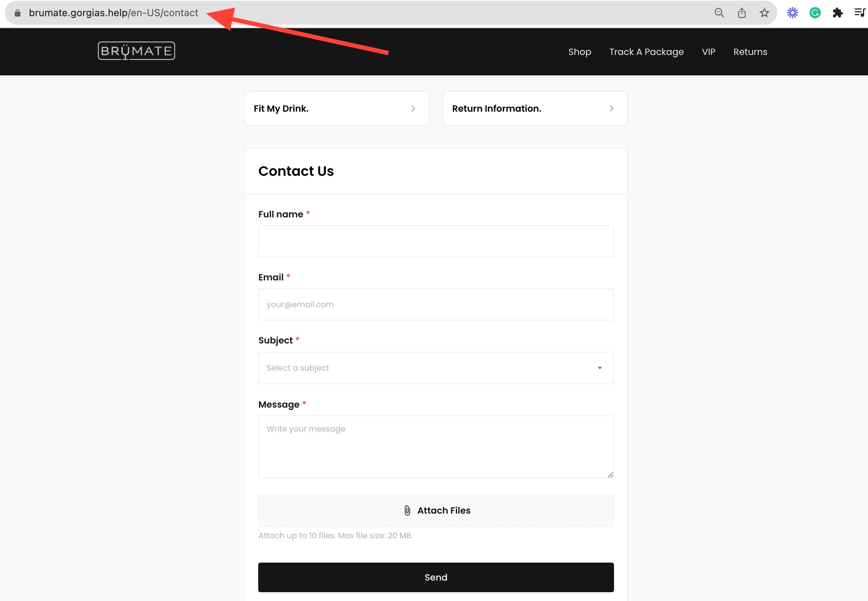This screenshot has width=868, height=601.
Task: Open the Grammarly extension icon
Action: tap(815, 12)
